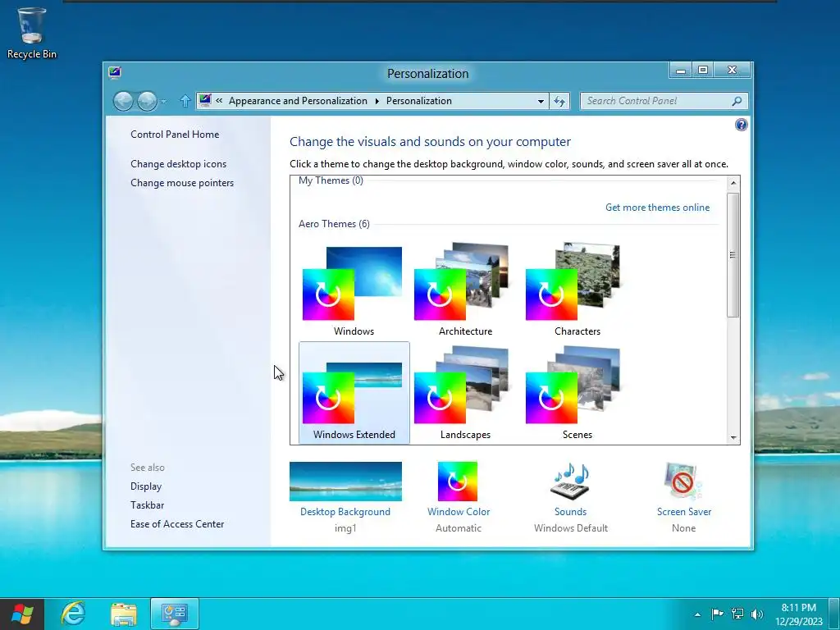Click the Screen Saver link
This screenshot has width=840, height=630.
pos(684,512)
